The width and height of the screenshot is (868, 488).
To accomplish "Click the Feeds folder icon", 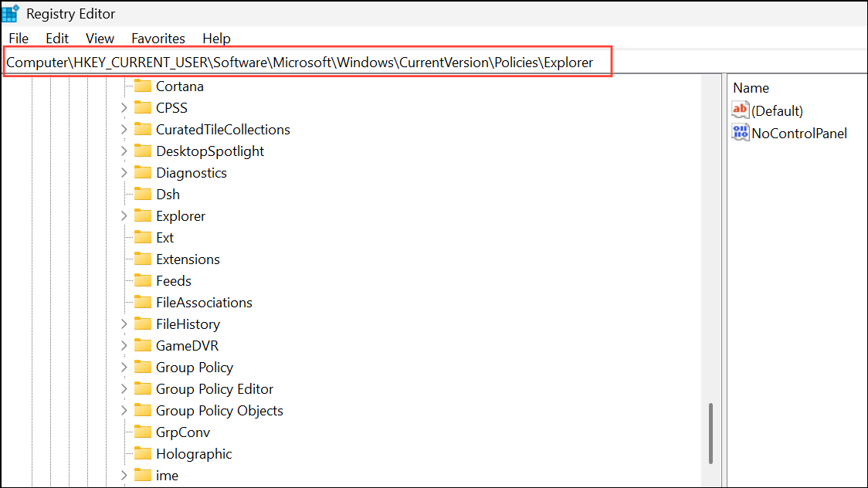I will 143,280.
